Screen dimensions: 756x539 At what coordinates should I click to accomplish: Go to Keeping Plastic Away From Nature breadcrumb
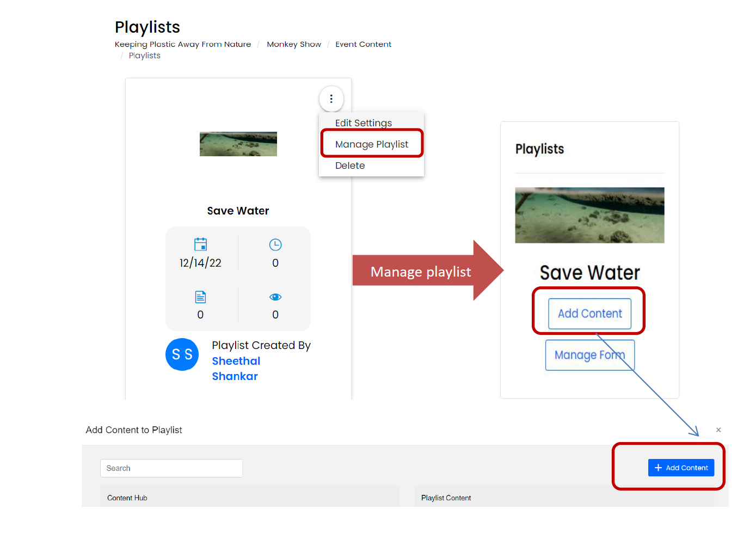click(x=183, y=44)
